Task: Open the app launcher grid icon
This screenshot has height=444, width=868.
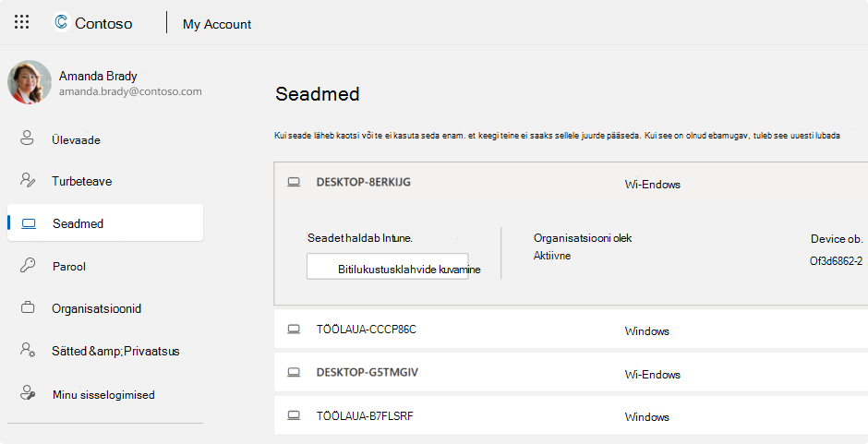Action: click(x=21, y=22)
